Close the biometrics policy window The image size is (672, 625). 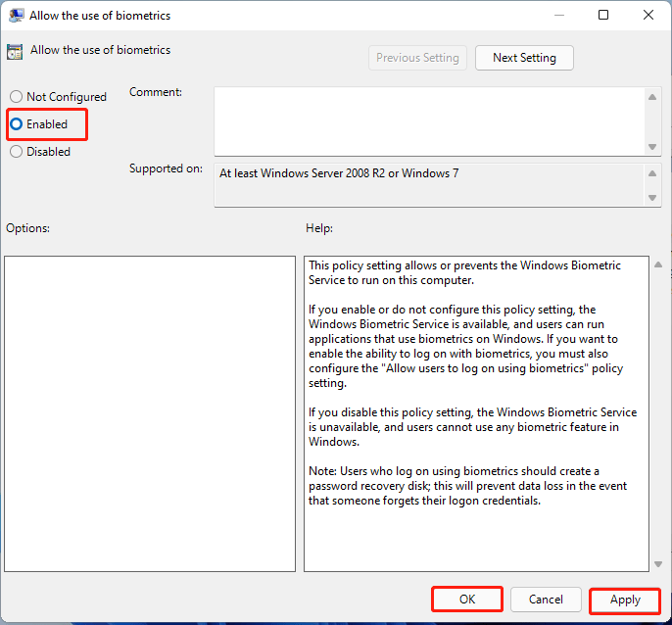tap(648, 15)
